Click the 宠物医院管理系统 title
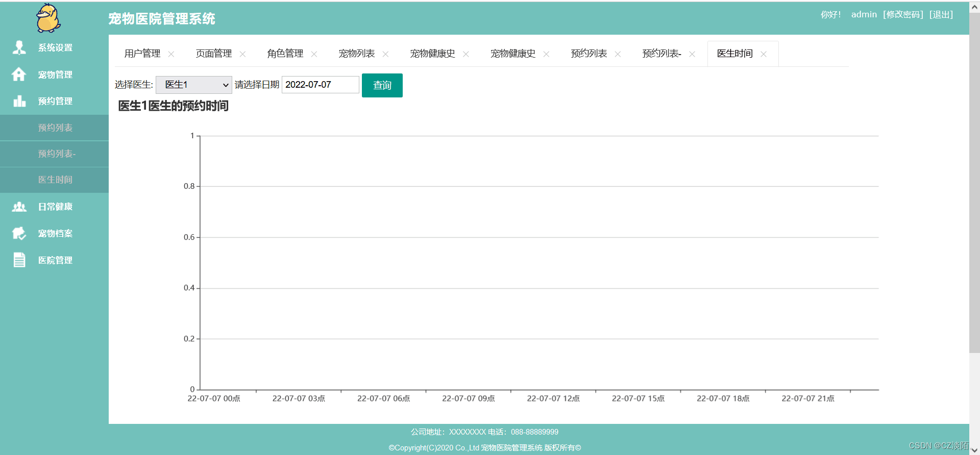This screenshot has width=980, height=455. pyautogui.click(x=162, y=19)
